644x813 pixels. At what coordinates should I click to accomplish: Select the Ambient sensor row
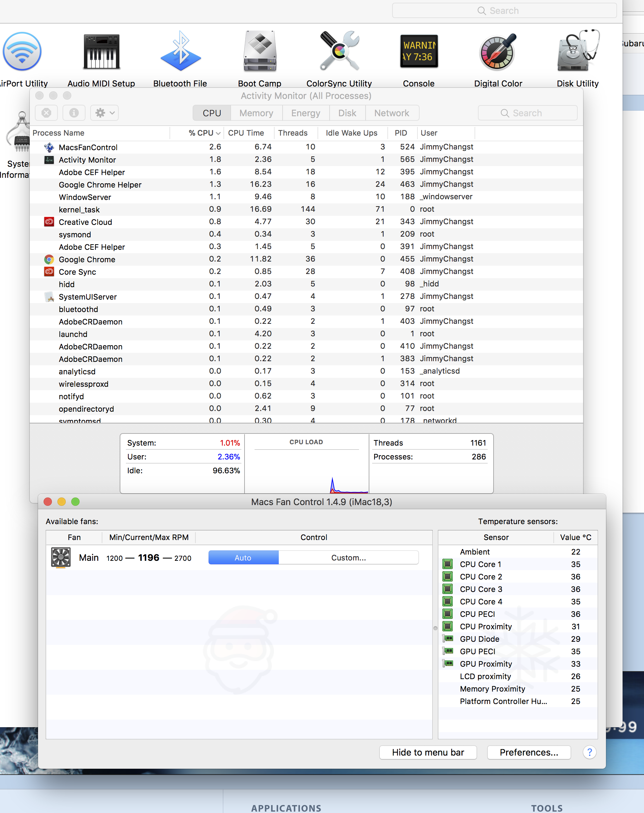518,552
